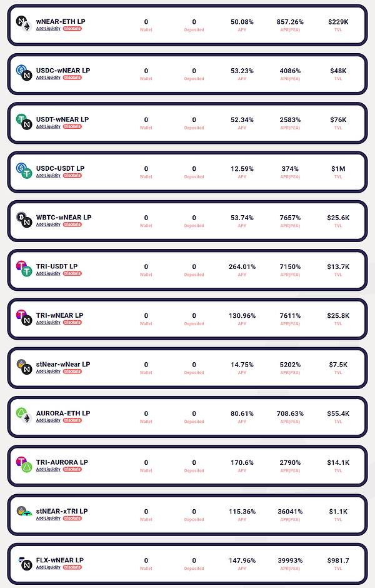Click the WBTC-wNEAR LP token pair icon
The width and height of the screenshot is (375, 588).
coord(24,220)
